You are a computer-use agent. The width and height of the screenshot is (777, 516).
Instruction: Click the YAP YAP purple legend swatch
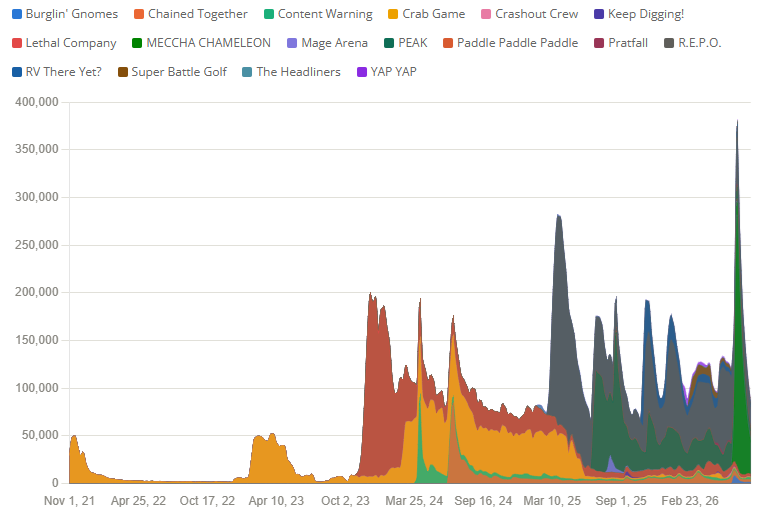point(362,72)
